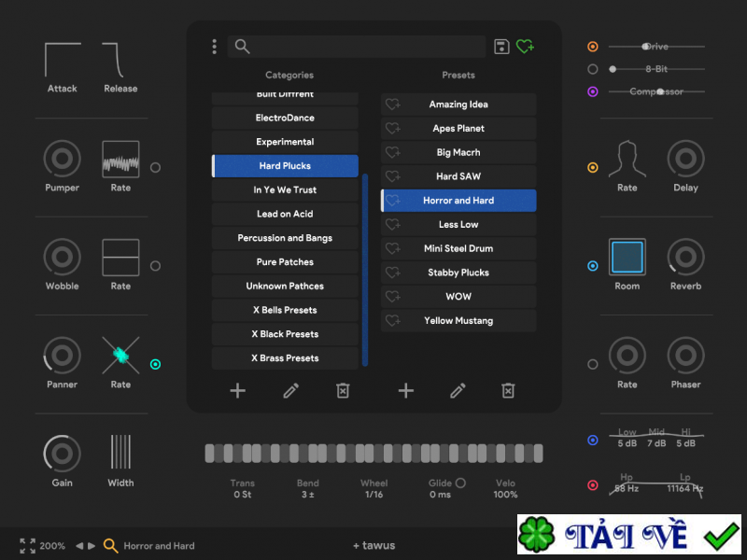The width and height of the screenshot is (747, 560).
Task: Select the Pure Patches category
Action: 285,262
